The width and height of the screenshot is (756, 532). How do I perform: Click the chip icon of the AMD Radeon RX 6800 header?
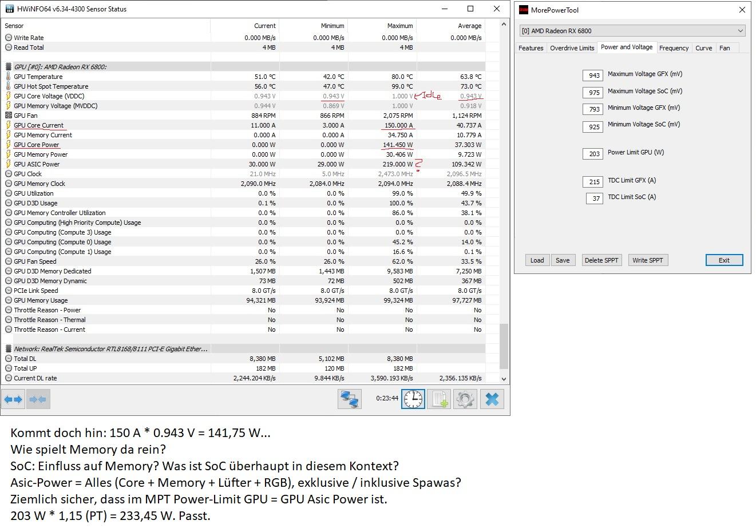9,67
